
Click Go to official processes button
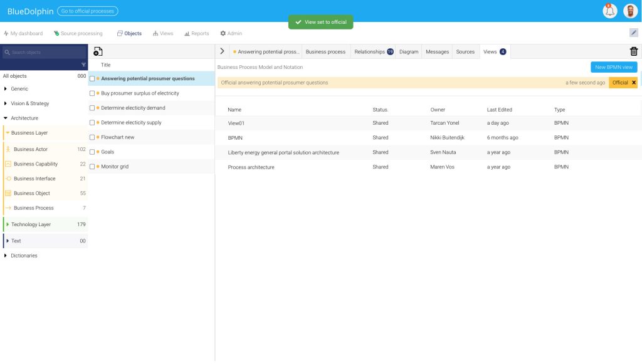pos(88,11)
